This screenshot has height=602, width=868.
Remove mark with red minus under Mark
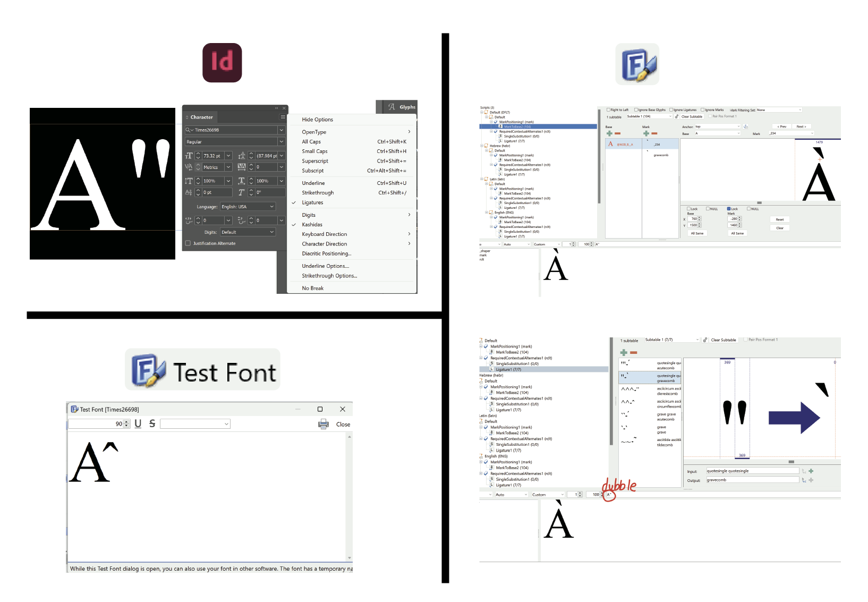(x=654, y=133)
